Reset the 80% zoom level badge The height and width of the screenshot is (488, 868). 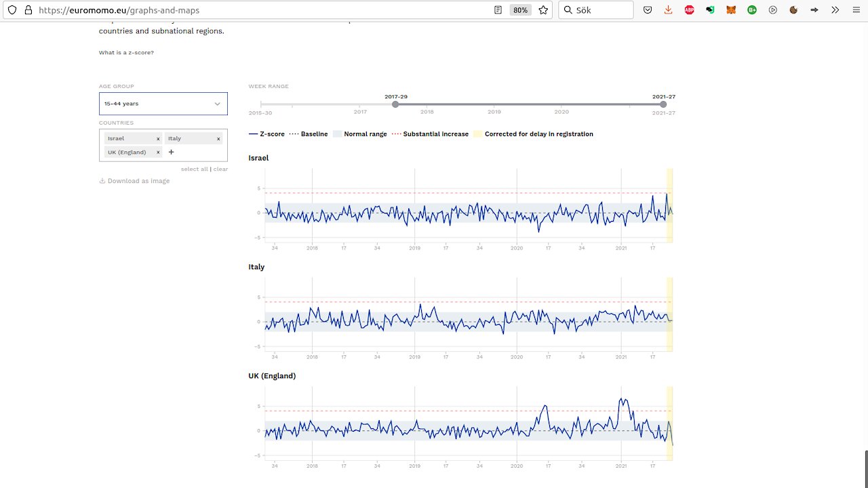coord(520,10)
